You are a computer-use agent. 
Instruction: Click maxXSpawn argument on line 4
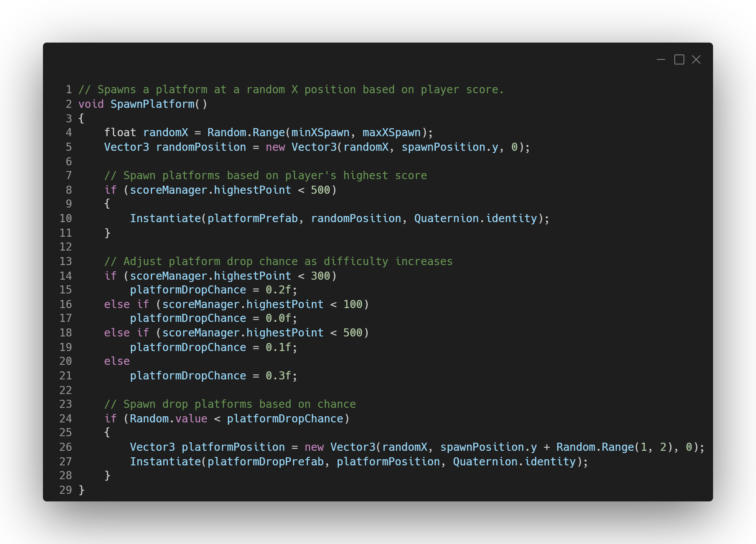click(x=391, y=132)
